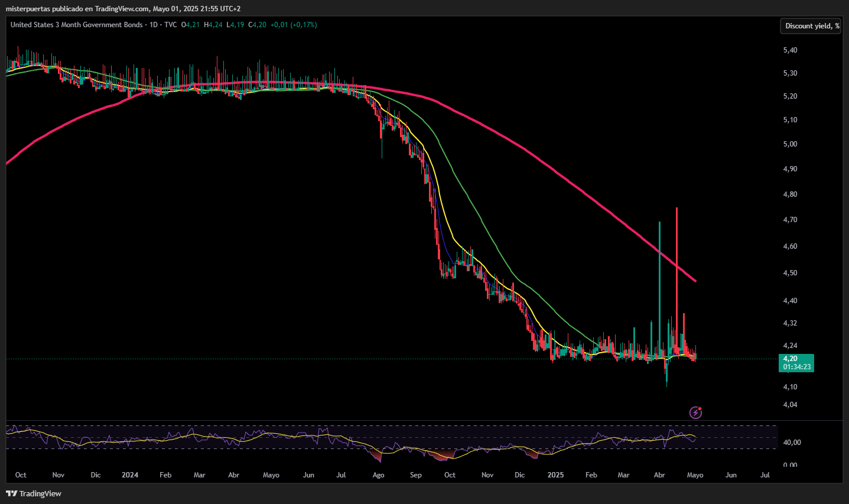Click the open value O4,21

[190, 25]
